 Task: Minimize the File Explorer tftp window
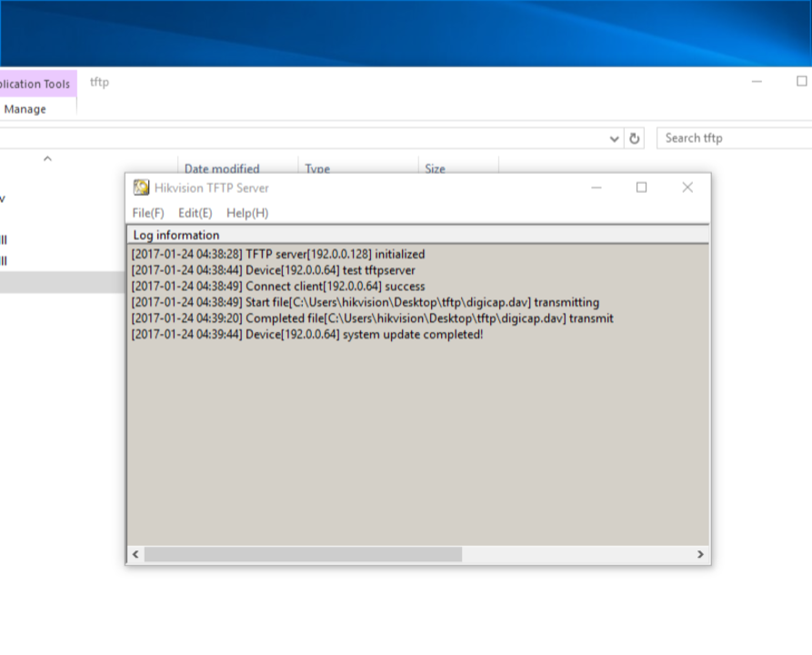coord(757,81)
